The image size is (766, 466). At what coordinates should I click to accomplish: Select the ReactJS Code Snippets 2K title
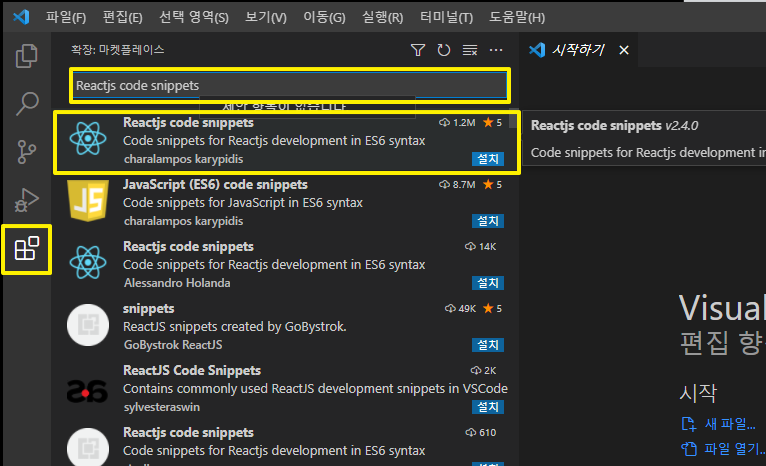(x=192, y=371)
